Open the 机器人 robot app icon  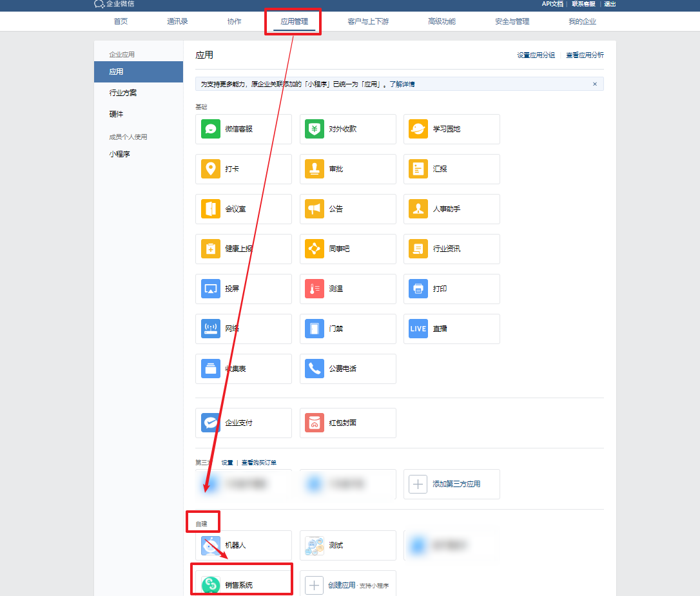210,545
